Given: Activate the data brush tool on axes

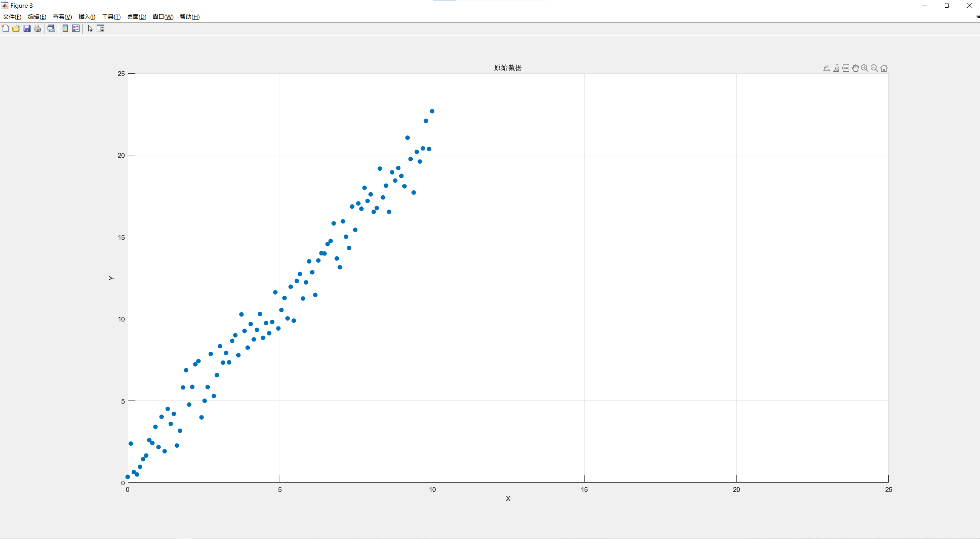Looking at the screenshot, I should click(x=836, y=68).
